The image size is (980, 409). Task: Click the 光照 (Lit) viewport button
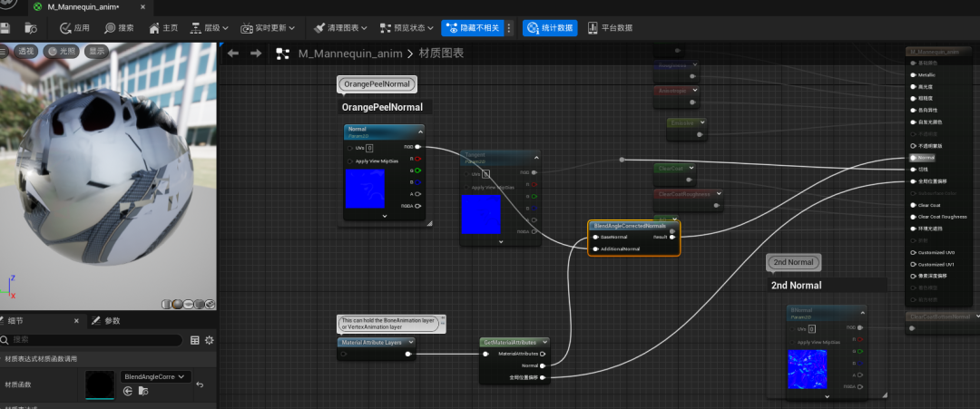pos(61,51)
